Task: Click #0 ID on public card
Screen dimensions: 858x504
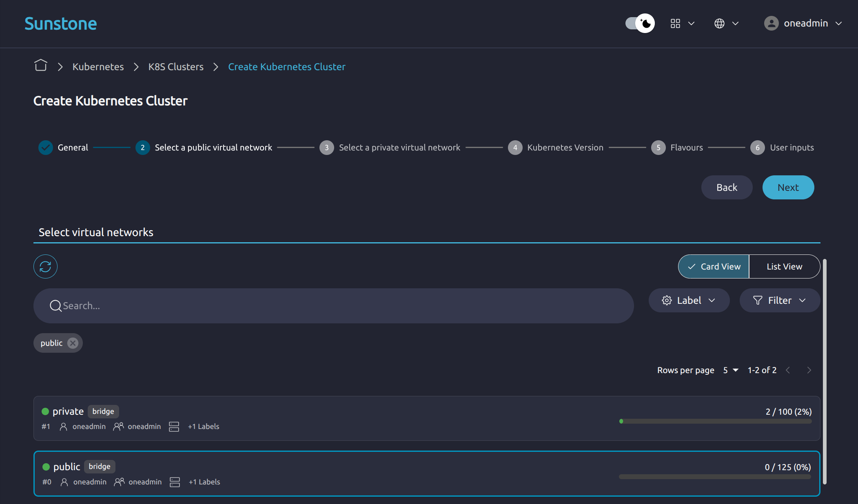Action: [47, 482]
